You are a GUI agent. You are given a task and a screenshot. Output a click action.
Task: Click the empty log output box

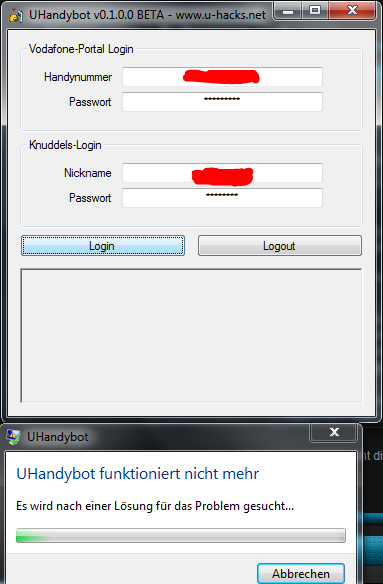pos(191,336)
